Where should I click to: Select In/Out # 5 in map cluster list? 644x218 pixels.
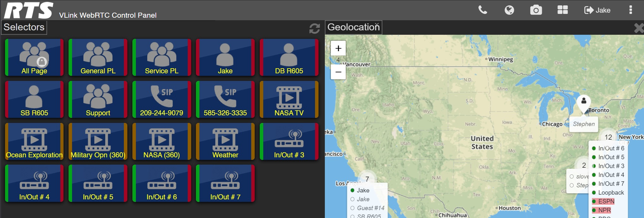(608, 157)
